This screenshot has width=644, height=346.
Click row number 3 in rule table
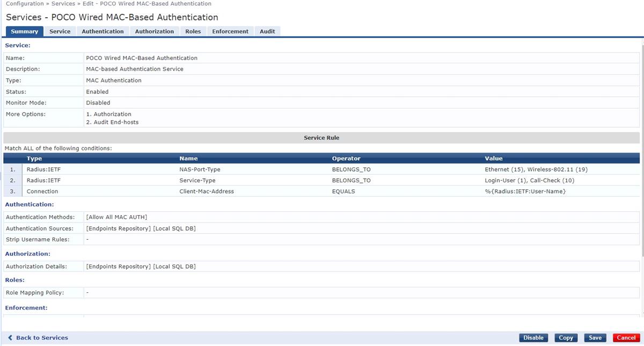pyautogui.click(x=12, y=192)
